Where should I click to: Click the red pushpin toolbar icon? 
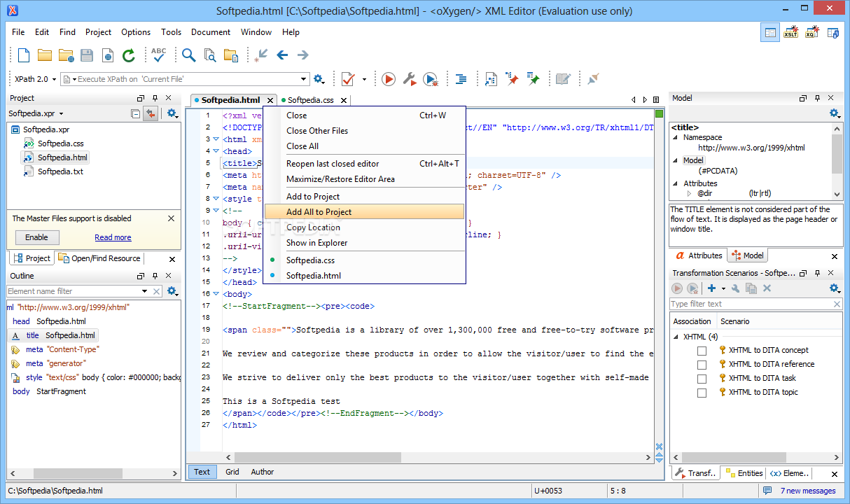tap(513, 79)
